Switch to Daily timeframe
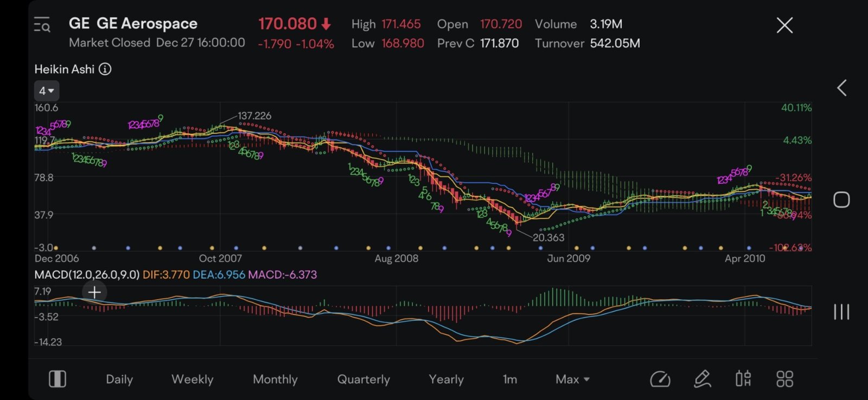Screen dimensions: 868x400 (x=119, y=379)
